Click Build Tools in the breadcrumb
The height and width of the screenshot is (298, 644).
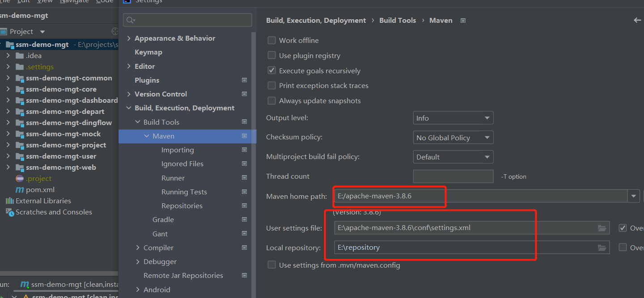398,21
